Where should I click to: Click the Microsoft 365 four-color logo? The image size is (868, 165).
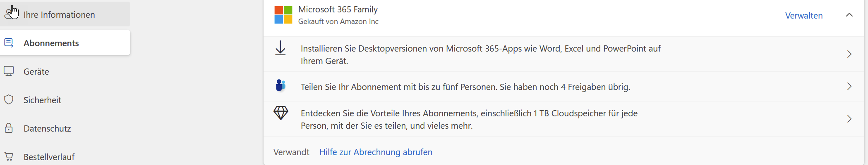pos(283,15)
